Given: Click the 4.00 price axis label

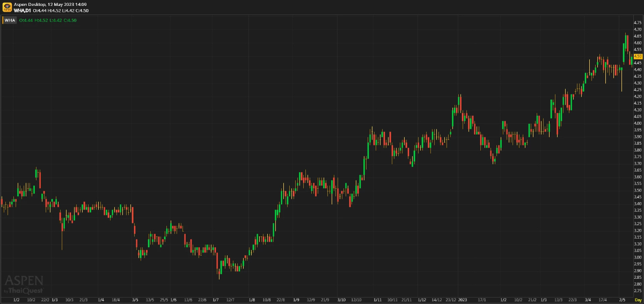Looking at the screenshot, I should pyautogui.click(x=638, y=123).
